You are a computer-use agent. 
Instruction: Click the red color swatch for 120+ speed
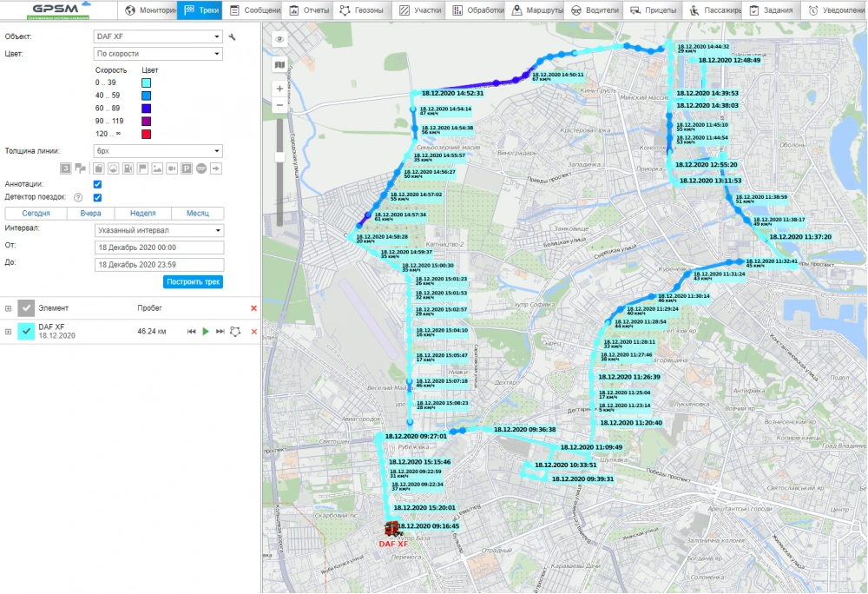147,134
